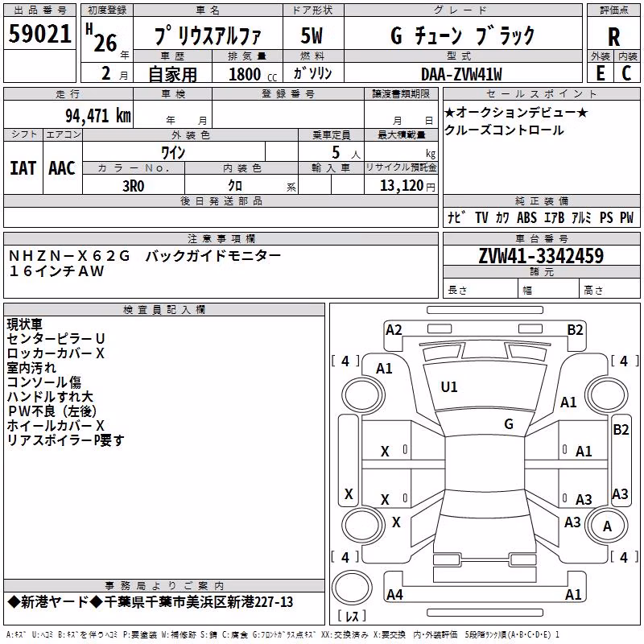Click the セールスポイント section header
The width and height of the screenshot is (644, 644).
tap(541, 93)
